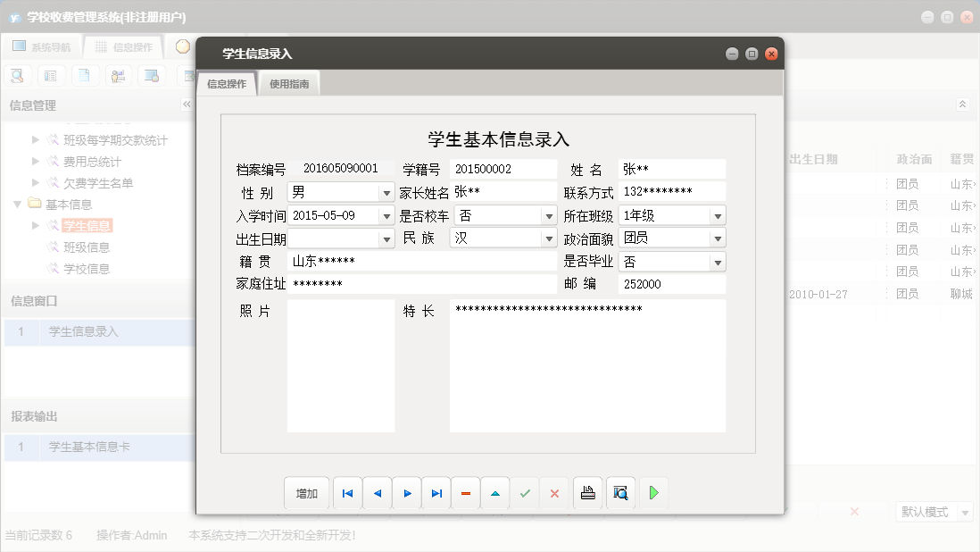Click the last-record navigation icon
Screen dimensions: 980x552
coord(436,492)
